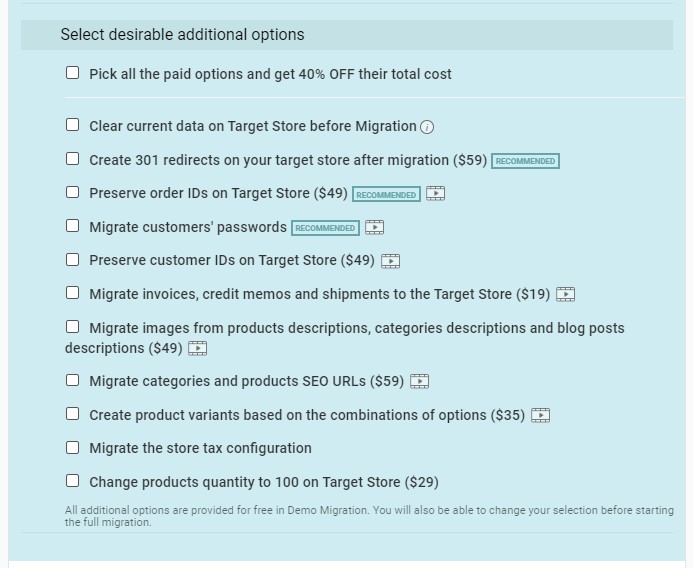The width and height of the screenshot is (693, 568).
Task: Open video icon next to descriptions ($49)
Action: pyautogui.click(x=198, y=348)
